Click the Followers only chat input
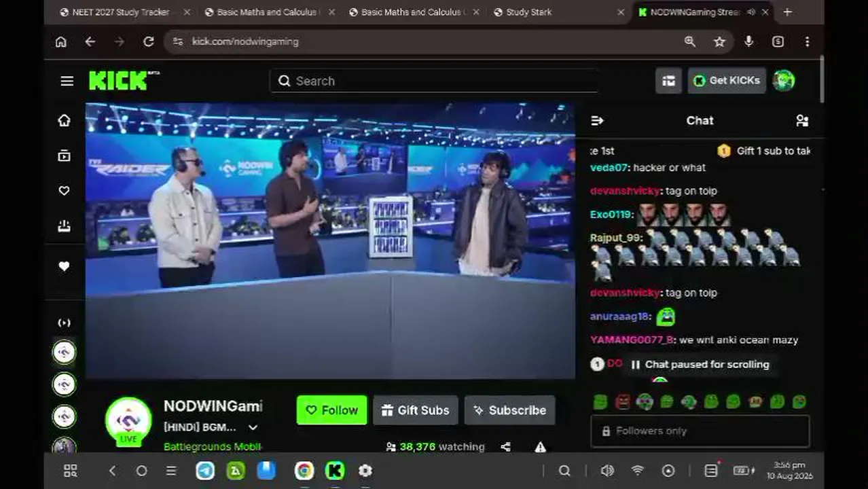This screenshot has width=868, height=489. coord(700,431)
